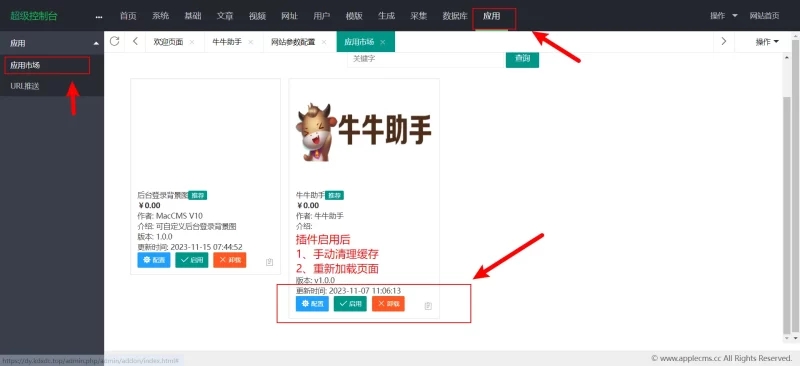Click 卸载 on 牛牛助手 card
Image resolution: width=800 pixels, height=366 pixels.
388,304
